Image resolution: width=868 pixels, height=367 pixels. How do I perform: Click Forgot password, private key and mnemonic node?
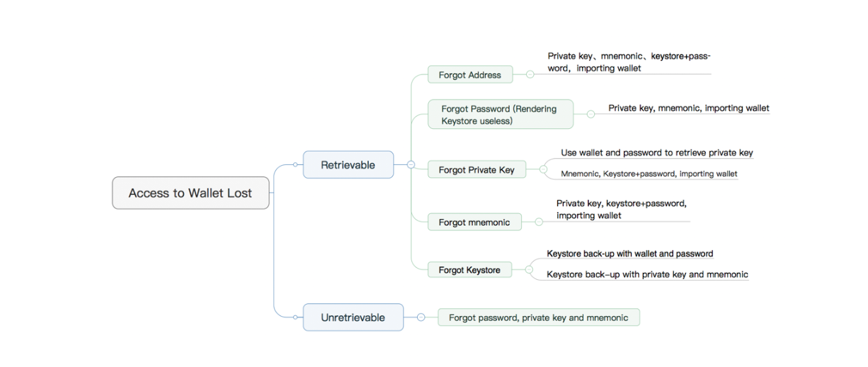538,318
